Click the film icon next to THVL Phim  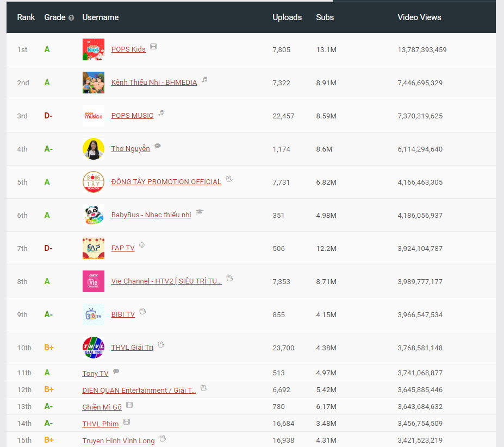coord(127,421)
